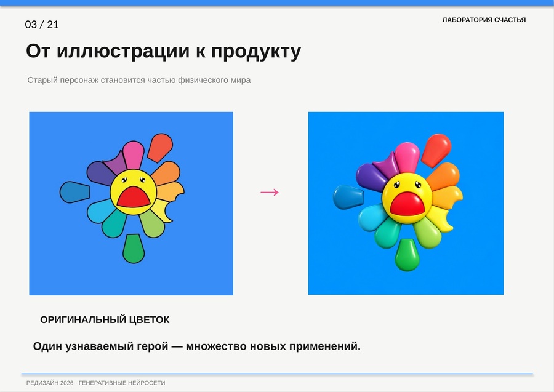
Task: Click the glossy blue detached 3D petal
Action: coord(348,197)
